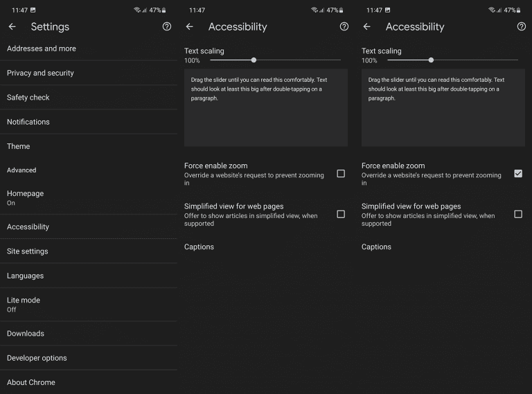532x394 pixels.
Task: Tap back arrow on middle Accessibility screen
Action: [190, 27]
